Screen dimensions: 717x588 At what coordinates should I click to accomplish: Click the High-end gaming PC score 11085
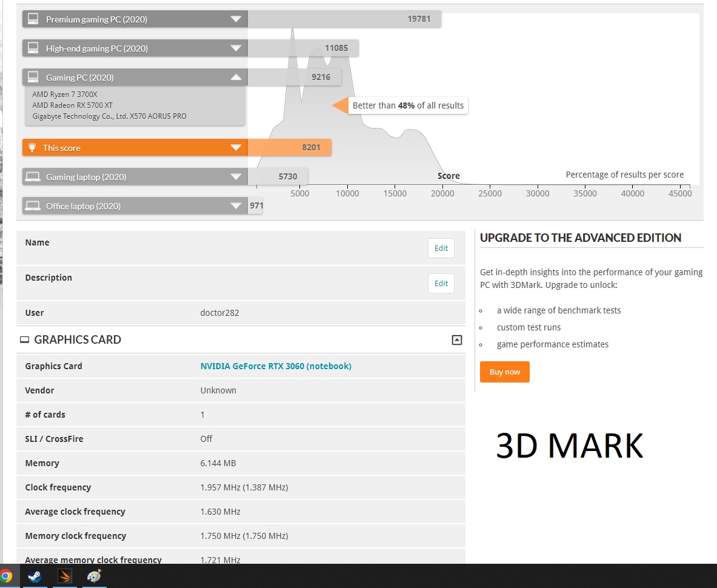point(336,48)
